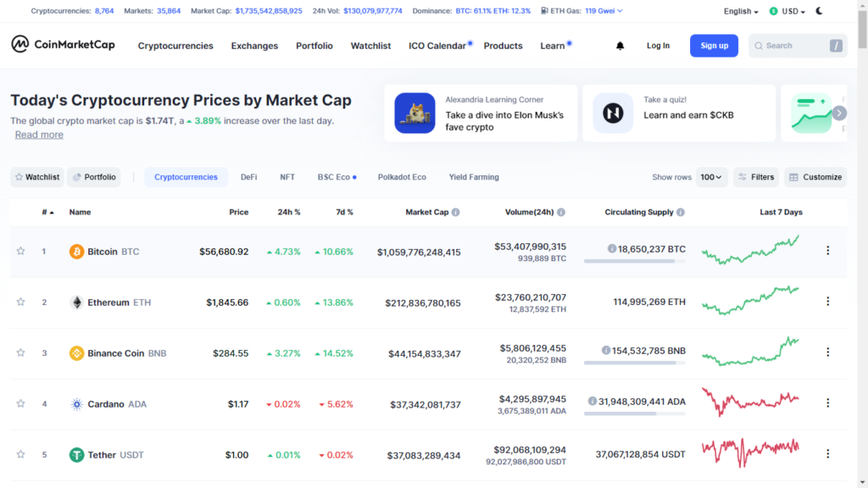Click Market Cap info icon
Image resolution: width=868 pixels, height=488 pixels.
pyautogui.click(x=455, y=212)
